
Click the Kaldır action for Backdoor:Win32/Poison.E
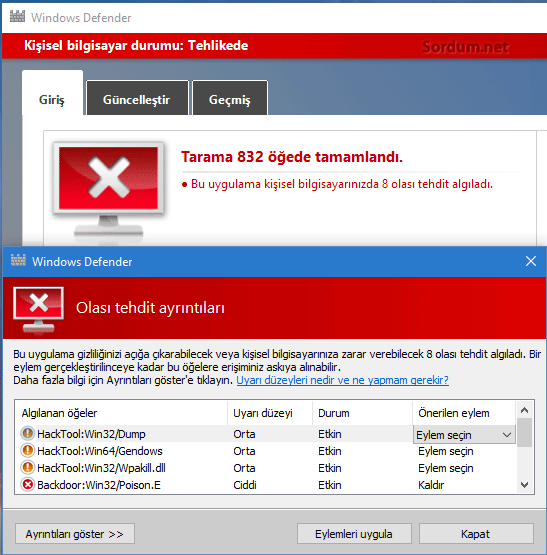[431, 485]
